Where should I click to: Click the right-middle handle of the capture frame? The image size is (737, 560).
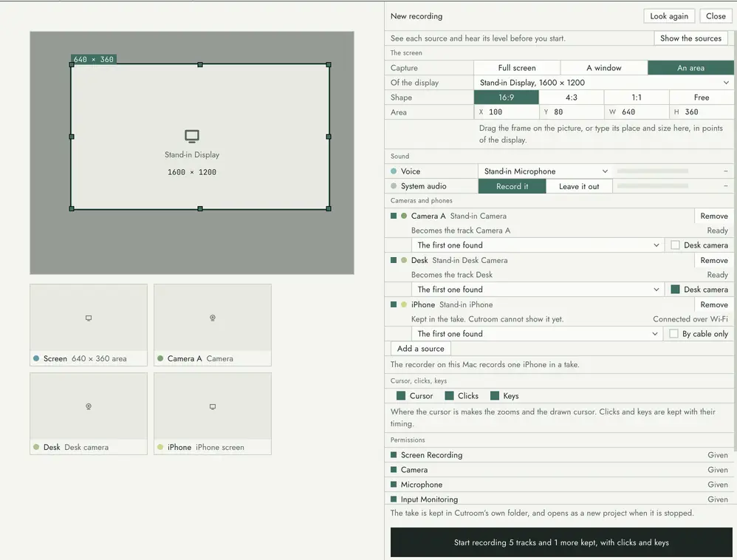tap(329, 137)
